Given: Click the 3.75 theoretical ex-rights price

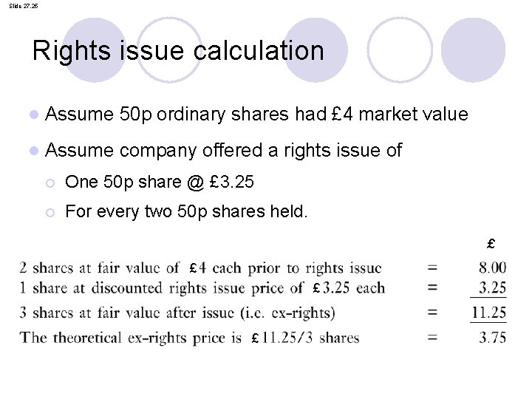Looking at the screenshot, I should pos(492,338).
